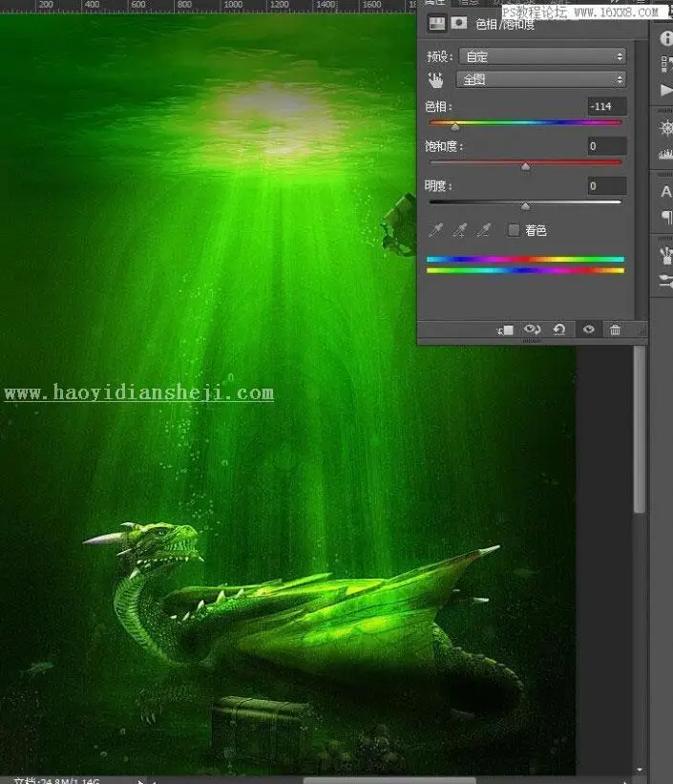Activate the on-image targeted adjustment hand tool

[436, 80]
